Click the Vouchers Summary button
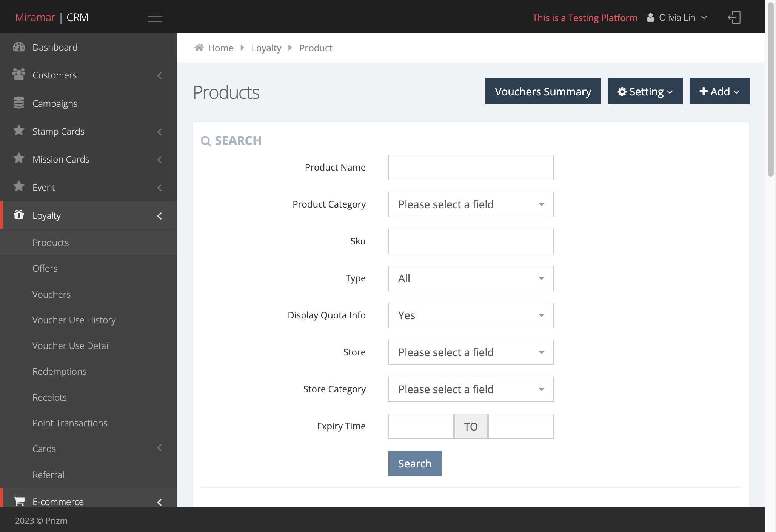776x532 pixels. click(543, 91)
